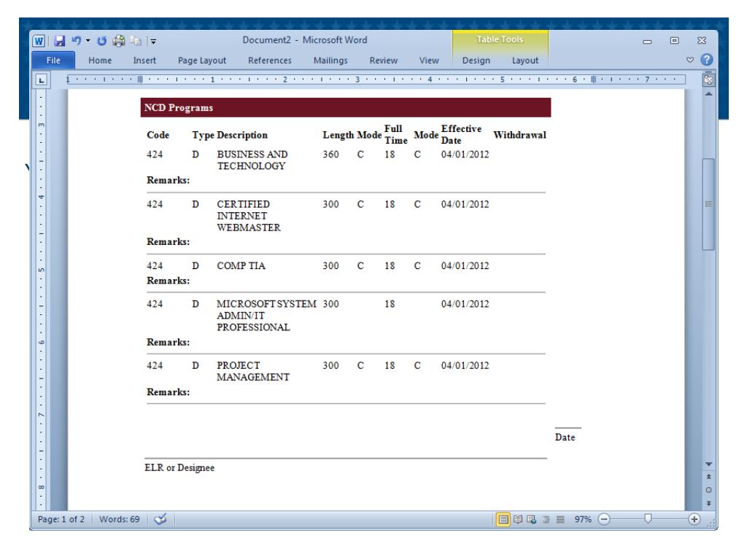Image resolution: width=747 pixels, height=560 pixels.
Task: Switch to Draft view
Action: click(x=560, y=519)
